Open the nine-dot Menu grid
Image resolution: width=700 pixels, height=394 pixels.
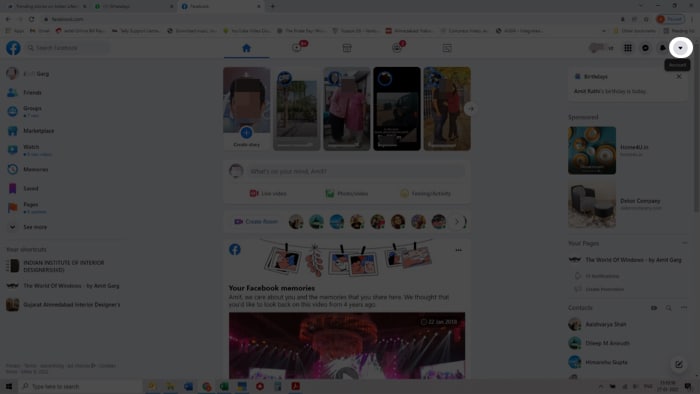coord(628,48)
